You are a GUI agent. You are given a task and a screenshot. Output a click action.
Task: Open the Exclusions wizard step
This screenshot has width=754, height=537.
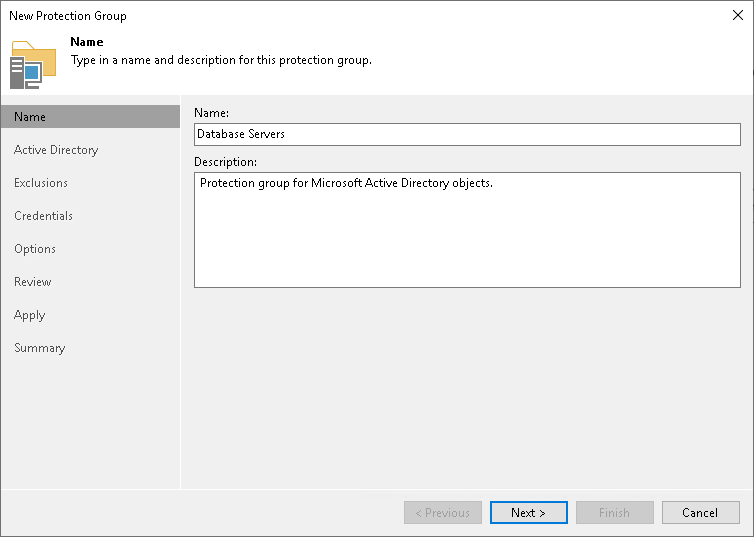(41, 183)
